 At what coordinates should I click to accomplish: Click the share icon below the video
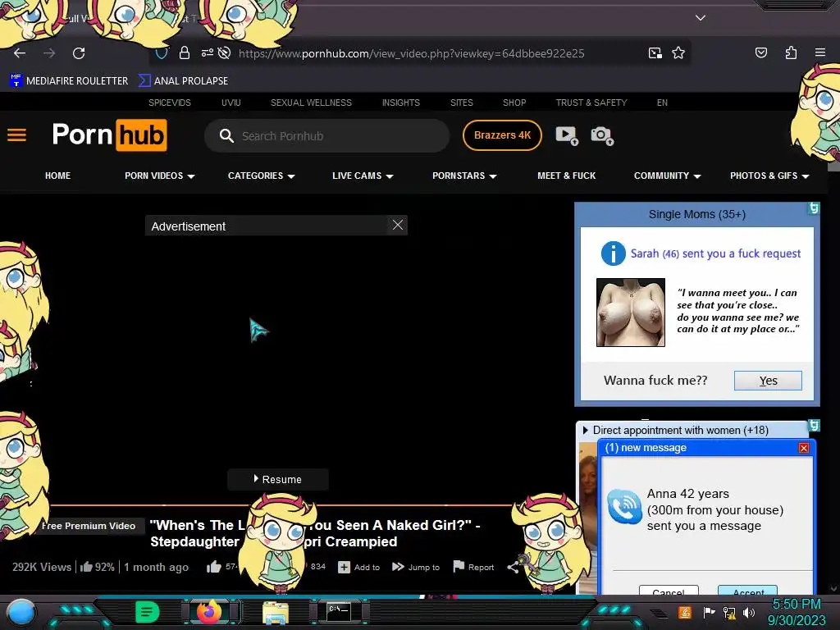513,568
